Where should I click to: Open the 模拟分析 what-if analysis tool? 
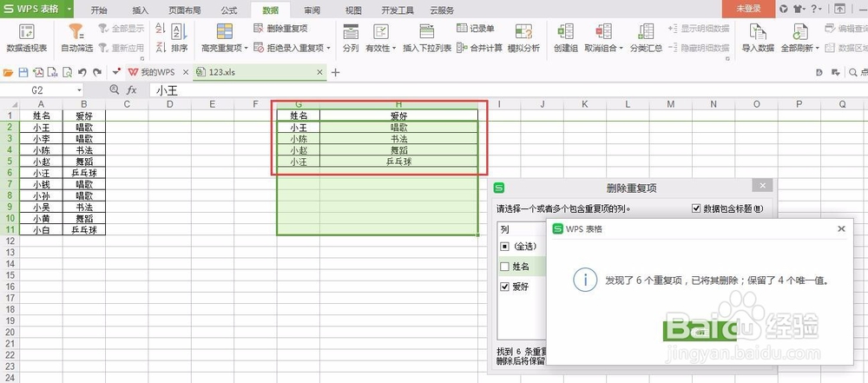tap(523, 37)
